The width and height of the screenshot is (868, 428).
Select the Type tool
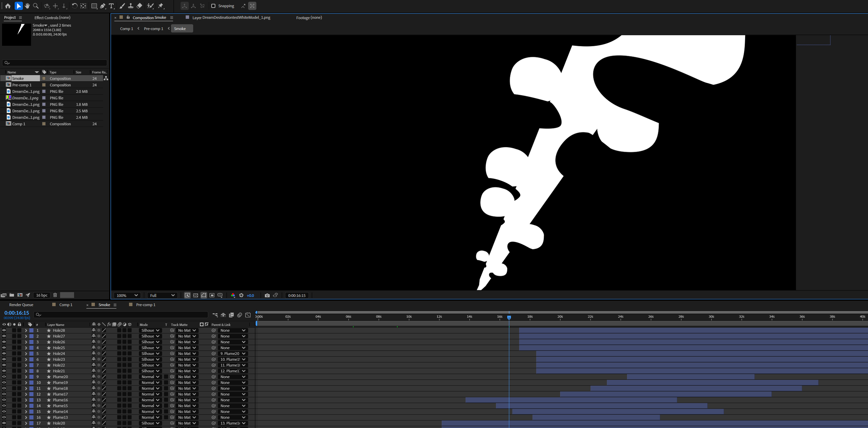click(111, 6)
